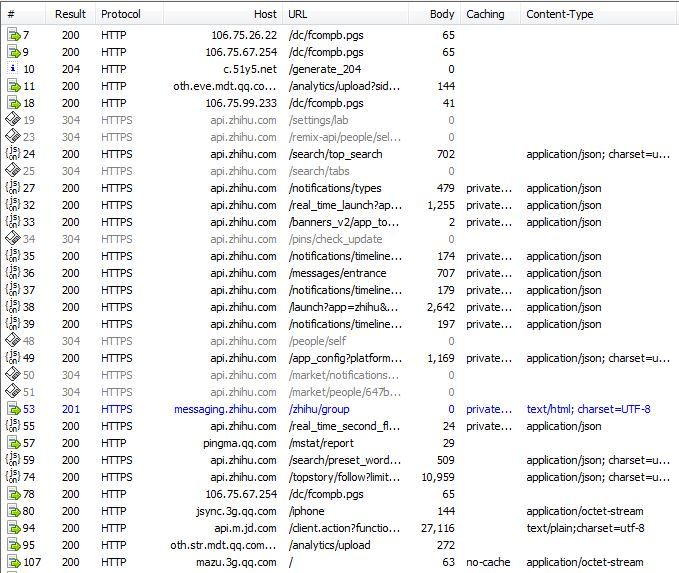
Task: Click the session icon for row 9
Action: tap(14, 52)
